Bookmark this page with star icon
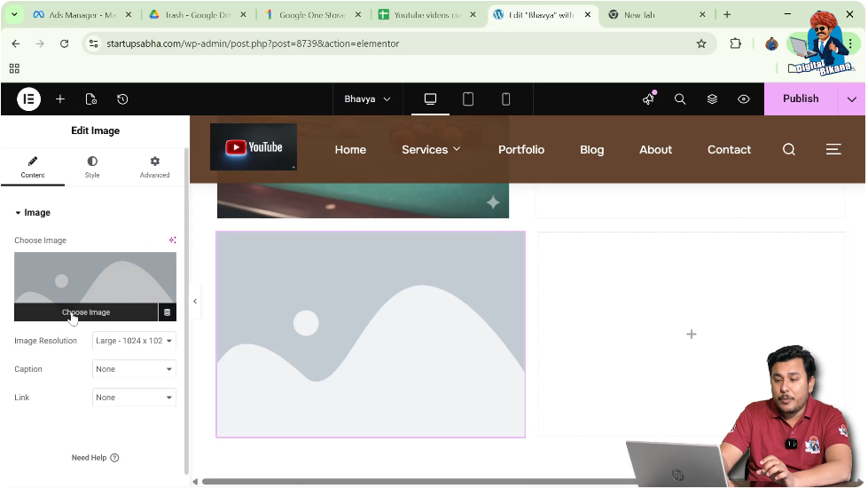This screenshot has width=868, height=489. 701,43
